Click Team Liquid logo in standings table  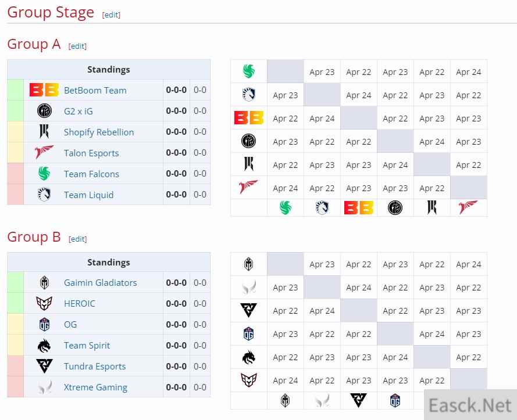[44, 195]
